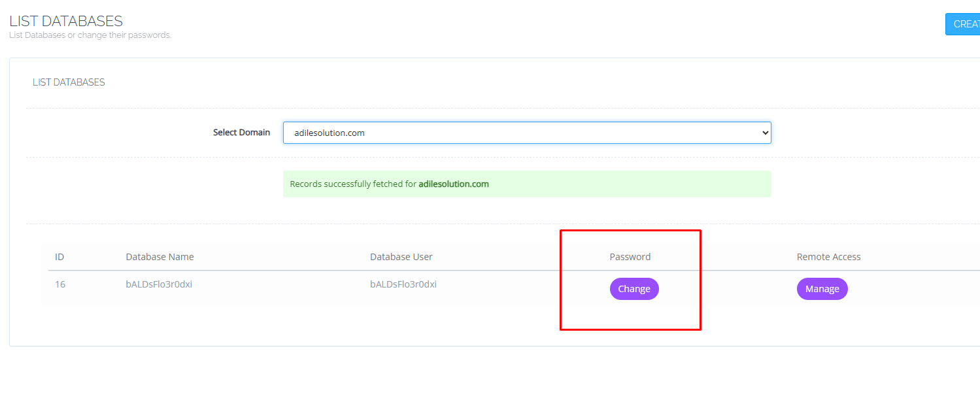Open the Select Domain dropdown
Viewport: 980px width, 415px height.
pyautogui.click(x=526, y=133)
